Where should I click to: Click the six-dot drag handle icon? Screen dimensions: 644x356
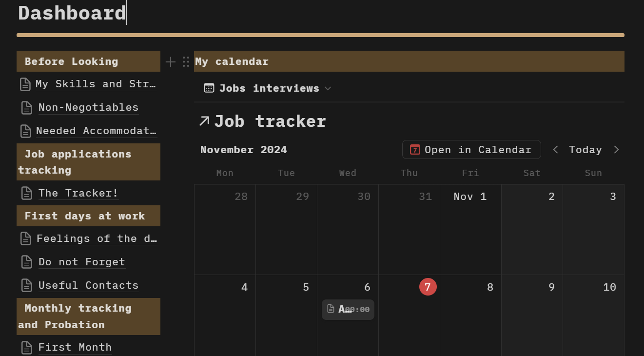click(x=186, y=62)
